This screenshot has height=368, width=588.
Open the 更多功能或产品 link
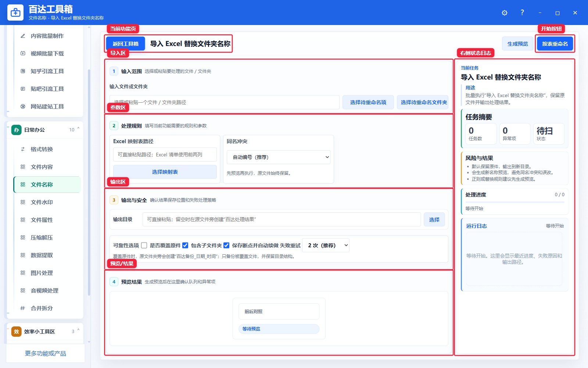point(46,354)
